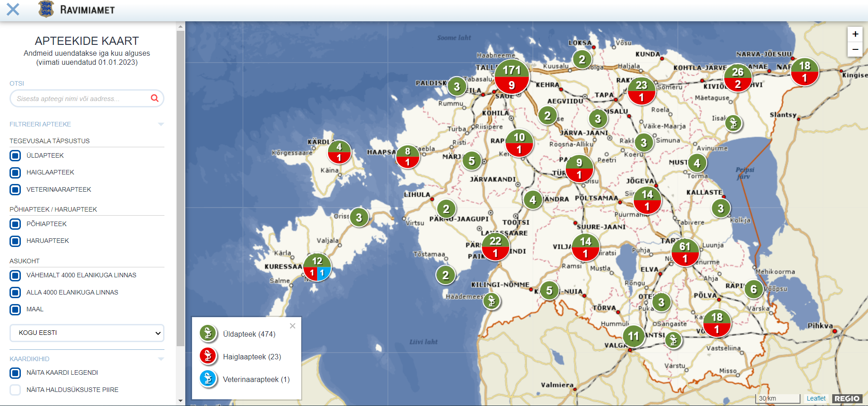Click the pharmacy marker near Iisaku
Screen dimensions: 868x406
tap(733, 123)
